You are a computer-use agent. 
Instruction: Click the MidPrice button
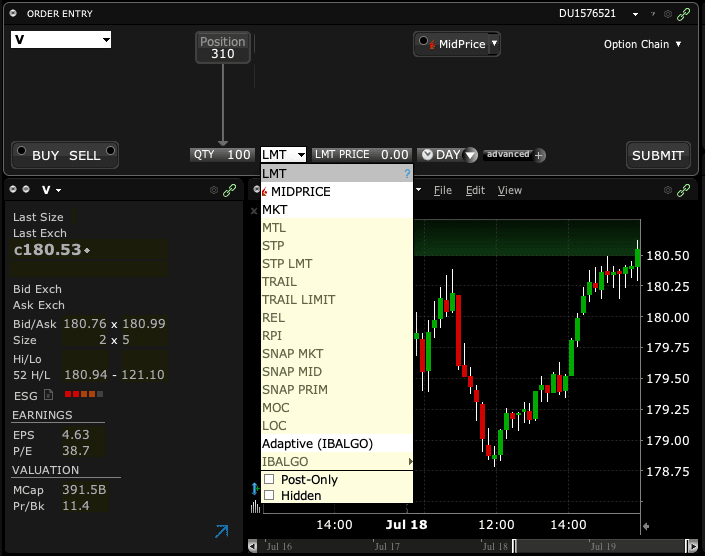457,44
